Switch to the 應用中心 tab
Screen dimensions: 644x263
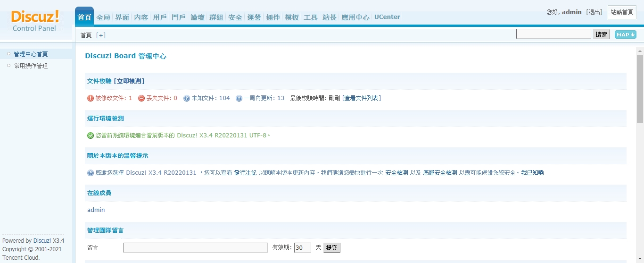[355, 17]
